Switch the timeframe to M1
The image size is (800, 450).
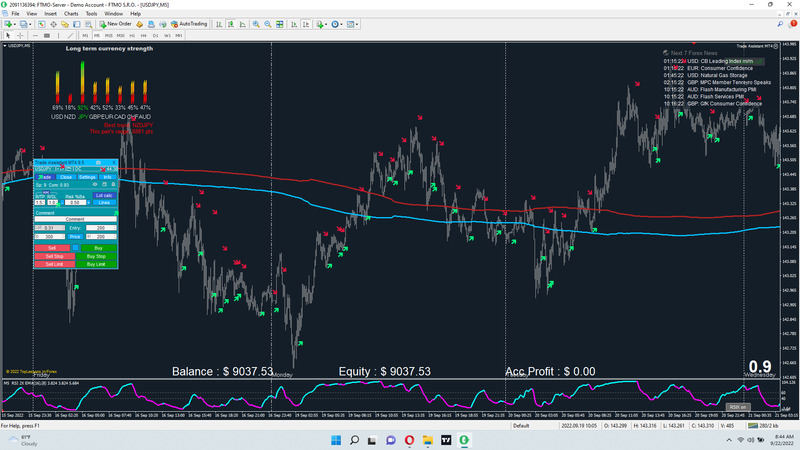(85, 36)
